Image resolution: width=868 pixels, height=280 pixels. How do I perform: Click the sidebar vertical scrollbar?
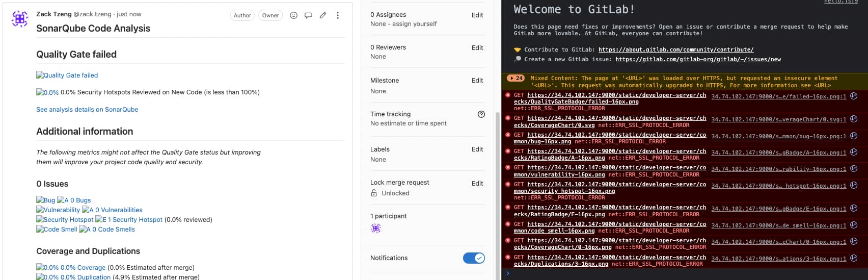[498, 196]
